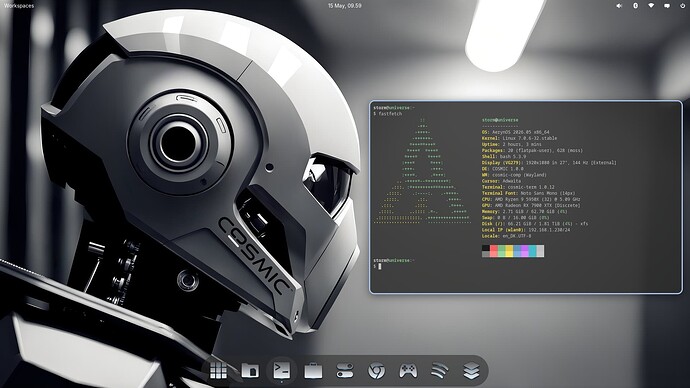Open the stacked-layers icon in the dock
The image size is (690, 388).
pyautogui.click(x=471, y=371)
